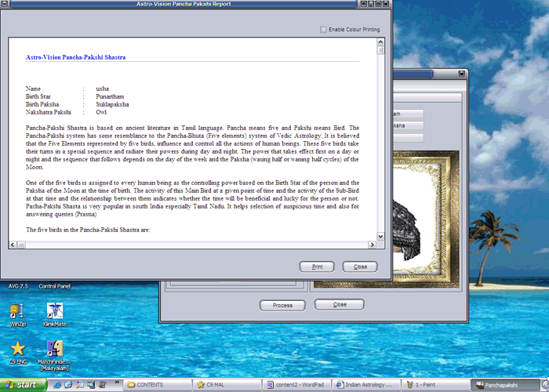Close the Pancha Pakshi Report using Close button
549x392 pixels.
click(x=360, y=267)
